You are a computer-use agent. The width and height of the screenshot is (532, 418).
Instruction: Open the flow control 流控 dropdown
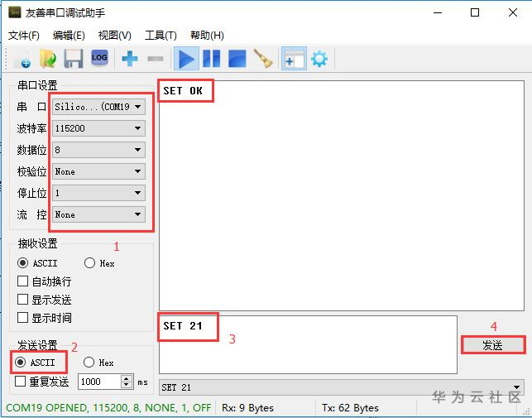[x=98, y=214]
